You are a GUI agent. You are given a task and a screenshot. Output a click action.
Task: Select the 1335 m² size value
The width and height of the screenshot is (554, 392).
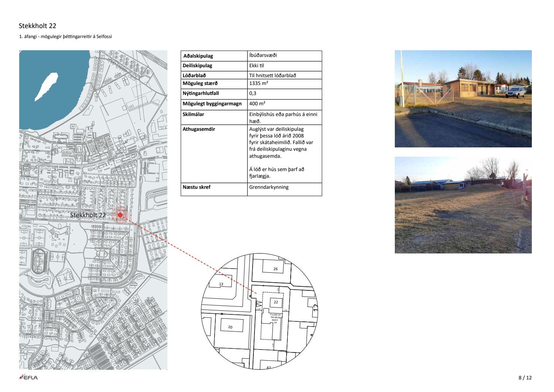(259, 83)
